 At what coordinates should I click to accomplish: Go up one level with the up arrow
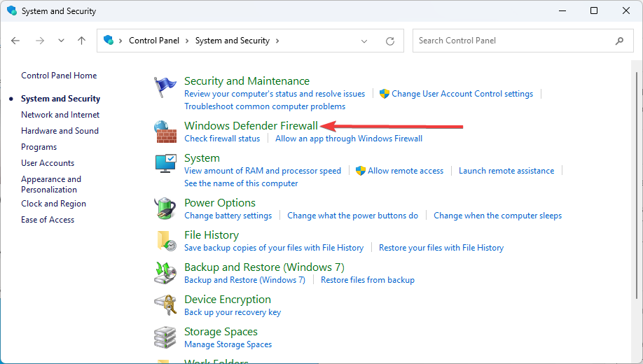82,41
